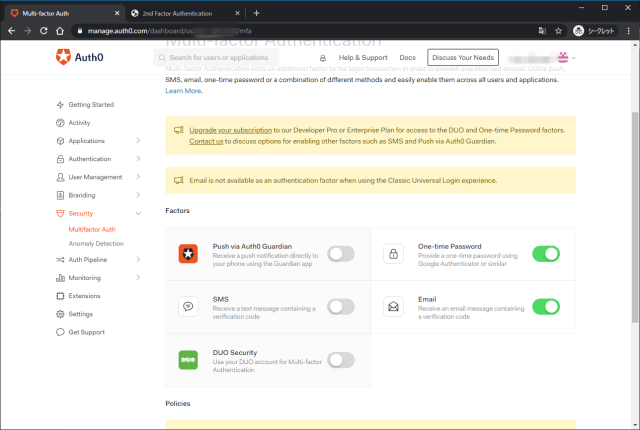The image size is (640, 430).
Task: Go back with the browser back arrow
Action: coord(11,31)
